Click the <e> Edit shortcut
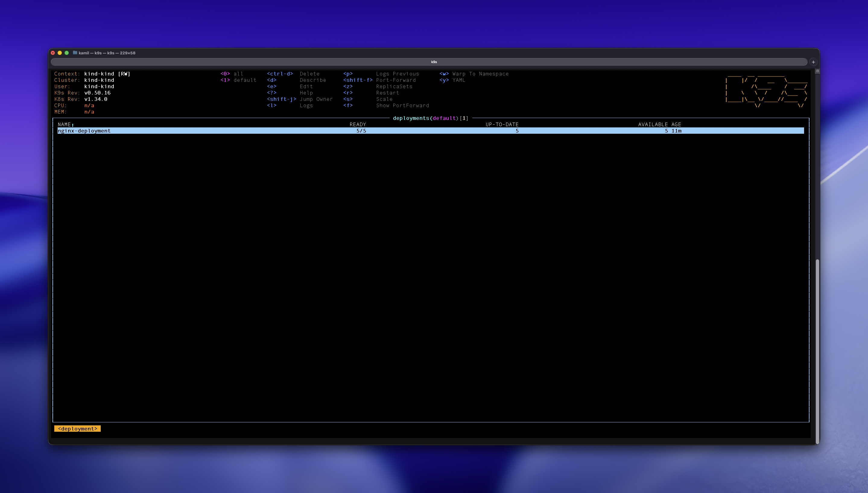The height and width of the screenshot is (493, 868). pos(290,87)
